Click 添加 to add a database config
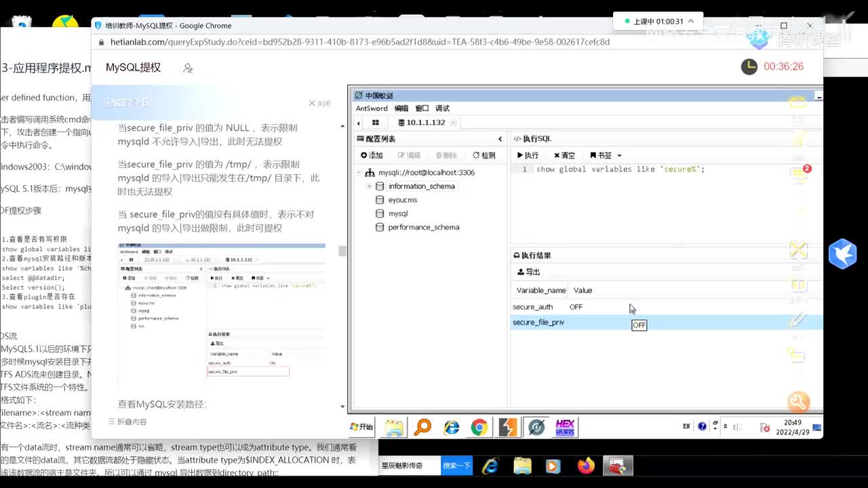Screen dimensions: 868x488 click(372, 155)
